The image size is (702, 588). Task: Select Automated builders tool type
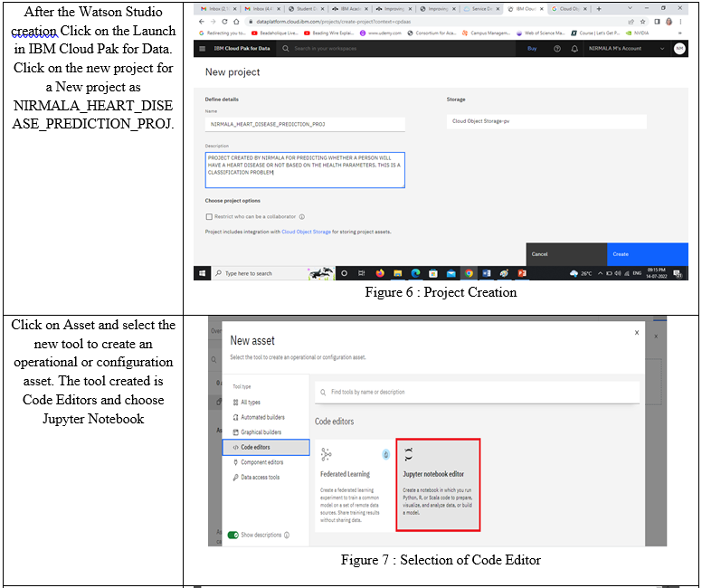point(266,417)
